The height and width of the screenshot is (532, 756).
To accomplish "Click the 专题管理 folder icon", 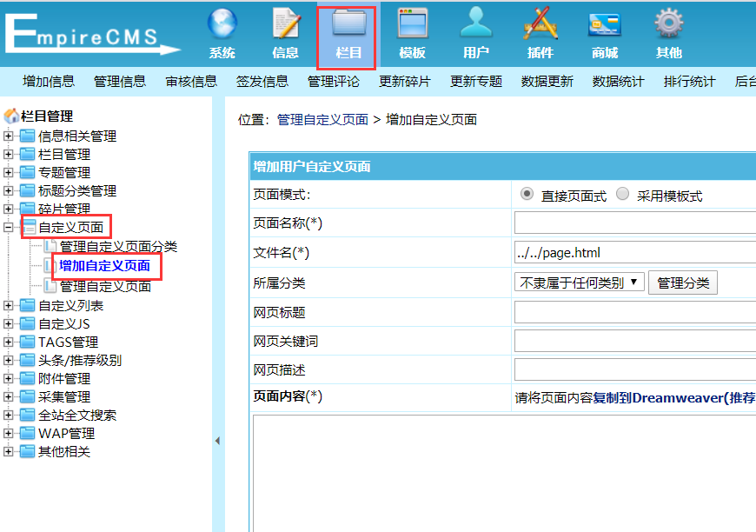I will (28, 172).
